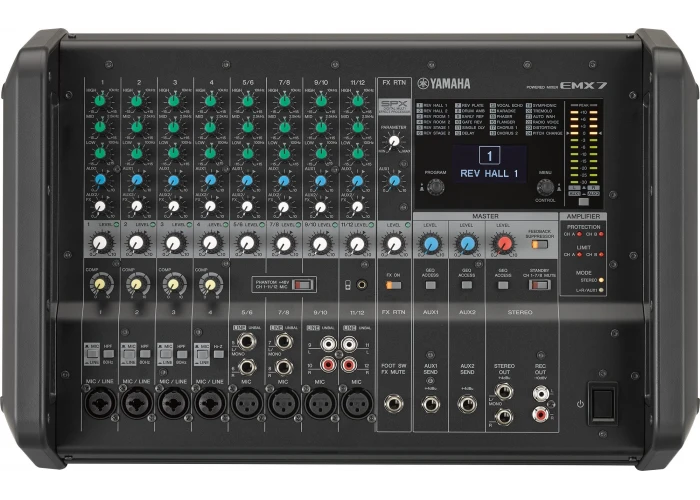
Task: Toggle the FX ON switch
Action: click(394, 285)
